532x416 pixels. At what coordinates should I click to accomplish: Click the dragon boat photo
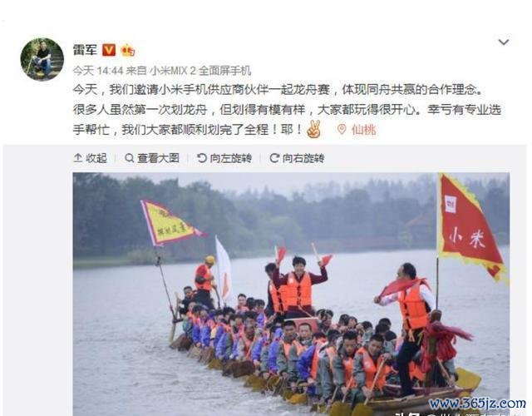point(291,294)
